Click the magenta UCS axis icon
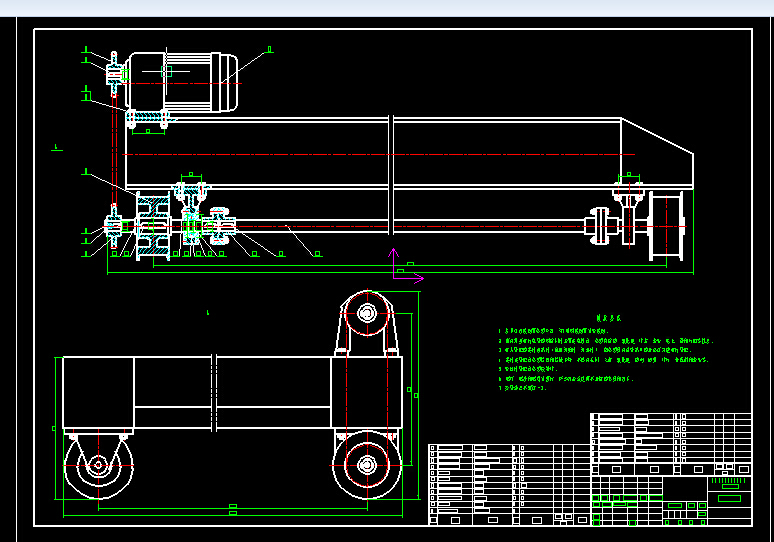Viewport: 774px width, 542px height. 408,267
